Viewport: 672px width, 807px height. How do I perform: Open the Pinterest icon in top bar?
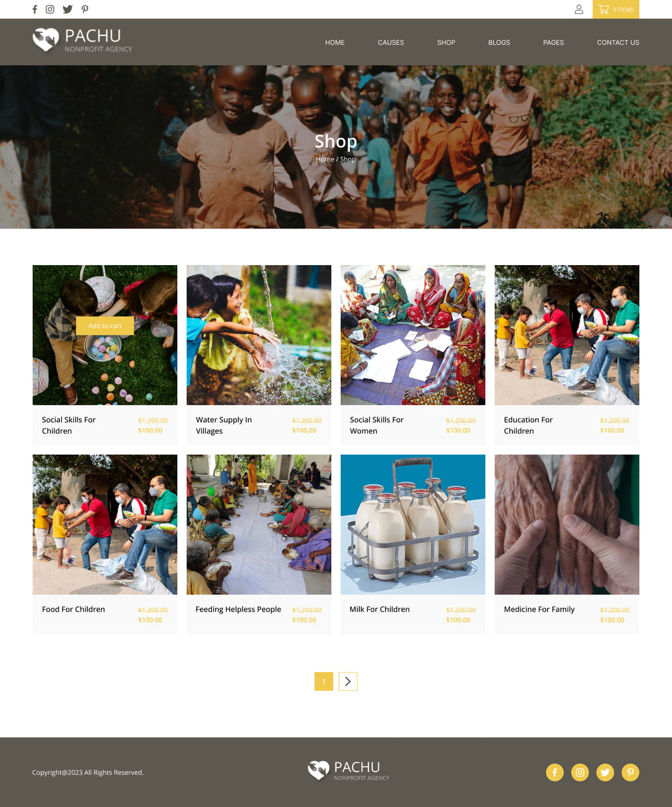(x=85, y=9)
